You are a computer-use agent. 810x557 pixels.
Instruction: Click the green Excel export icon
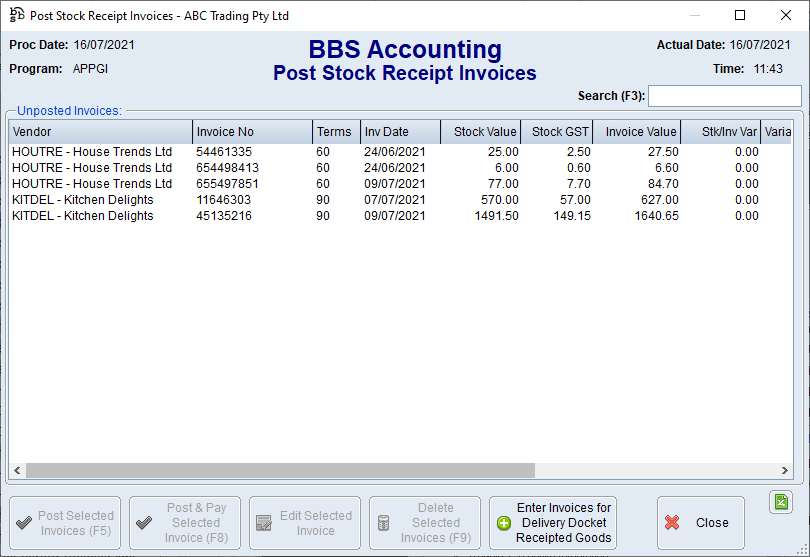pos(781,502)
